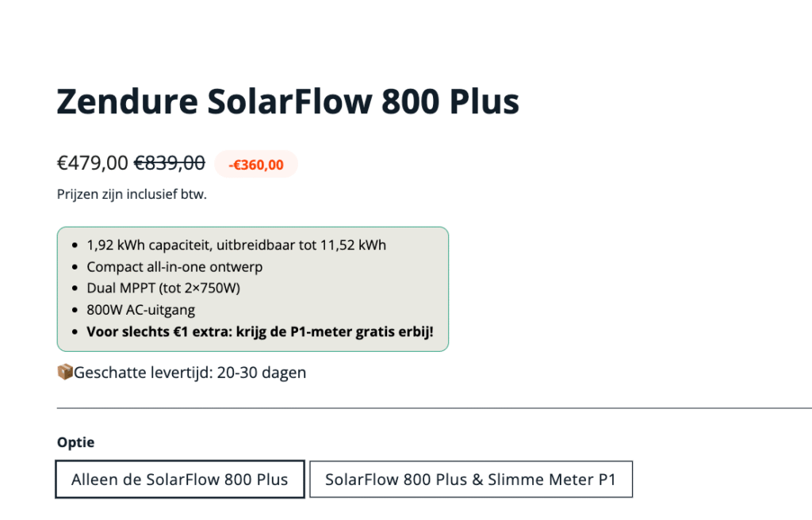Select the "Alleen de SolarFlow 800 Plus" option

[x=179, y=480]
